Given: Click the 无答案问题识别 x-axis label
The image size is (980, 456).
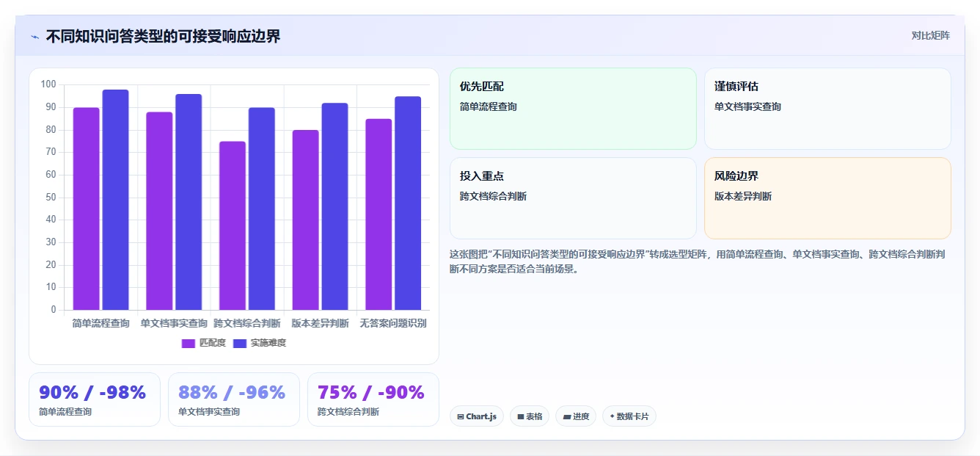Looking at the screenshot, I should click(x=393, y=323).
